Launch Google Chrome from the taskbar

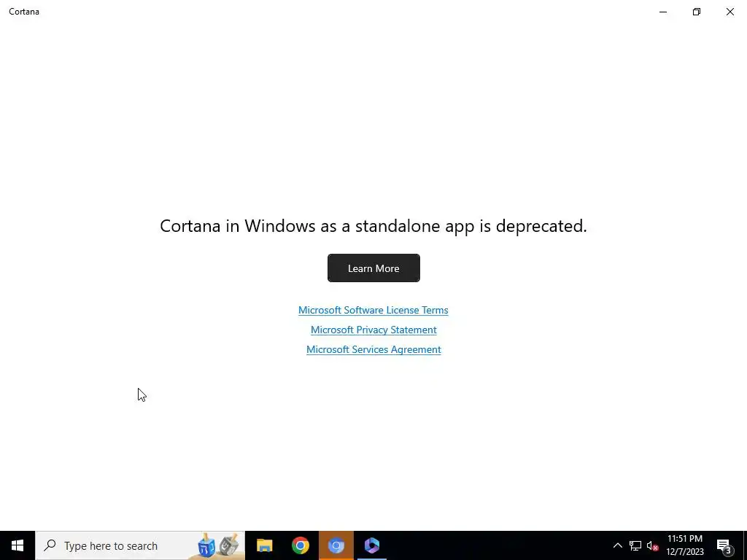tap(300, 545)
